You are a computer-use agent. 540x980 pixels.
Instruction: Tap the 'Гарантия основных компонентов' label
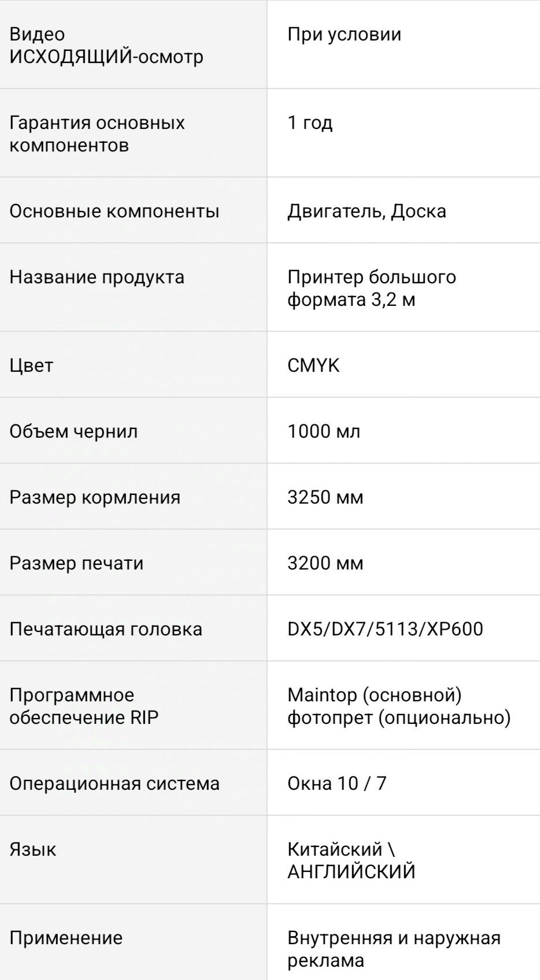97,134
